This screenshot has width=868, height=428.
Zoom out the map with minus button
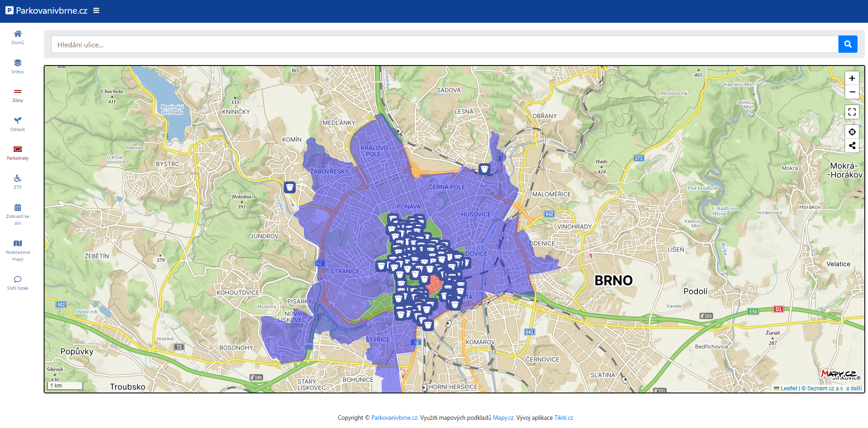pos(852,92)
